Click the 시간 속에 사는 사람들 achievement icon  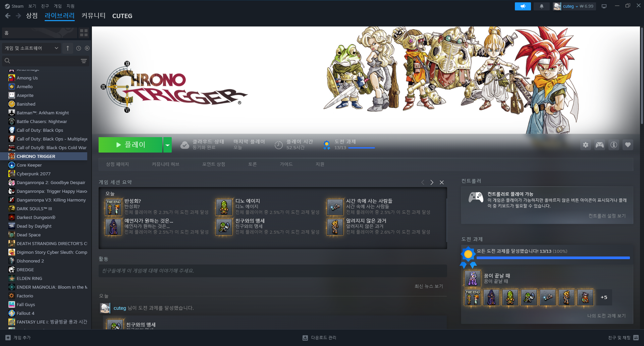click(335, 207)
